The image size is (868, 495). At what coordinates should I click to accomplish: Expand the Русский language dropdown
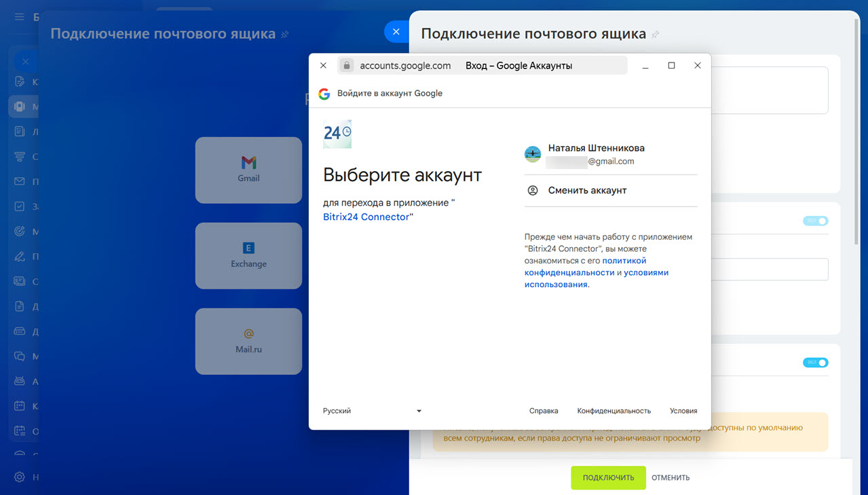click(x=373, y=411)
